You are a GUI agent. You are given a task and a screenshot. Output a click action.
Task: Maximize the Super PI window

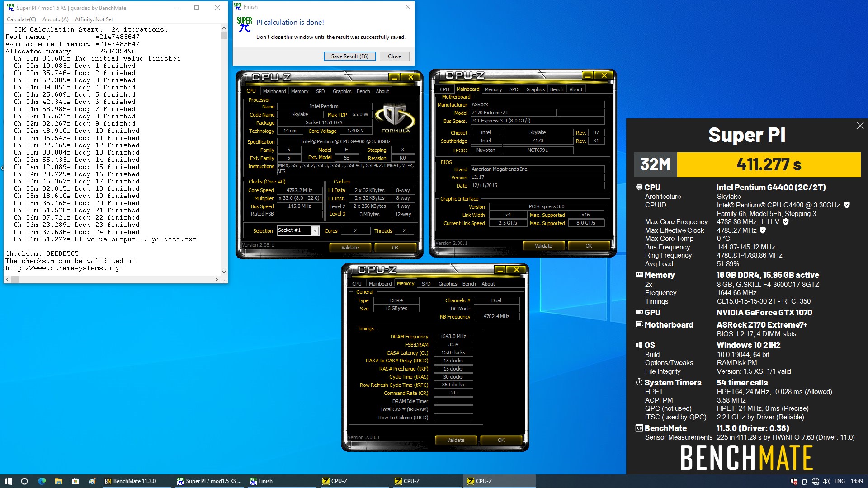click(197, 8)
